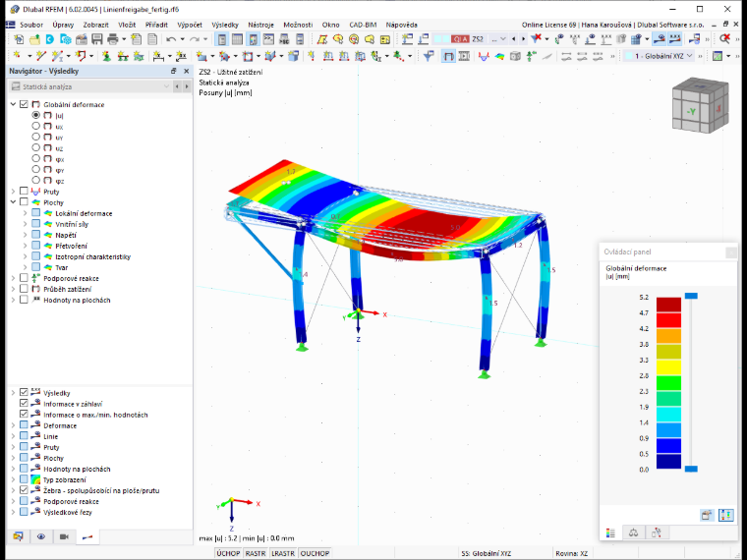
Task: Go to previous load case arrow
Action: [x=513, y=39]
